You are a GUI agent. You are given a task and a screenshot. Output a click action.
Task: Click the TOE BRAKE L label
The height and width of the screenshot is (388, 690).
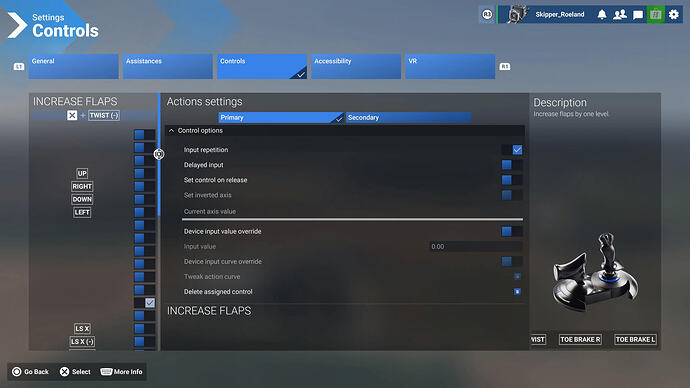coord(635,339)
